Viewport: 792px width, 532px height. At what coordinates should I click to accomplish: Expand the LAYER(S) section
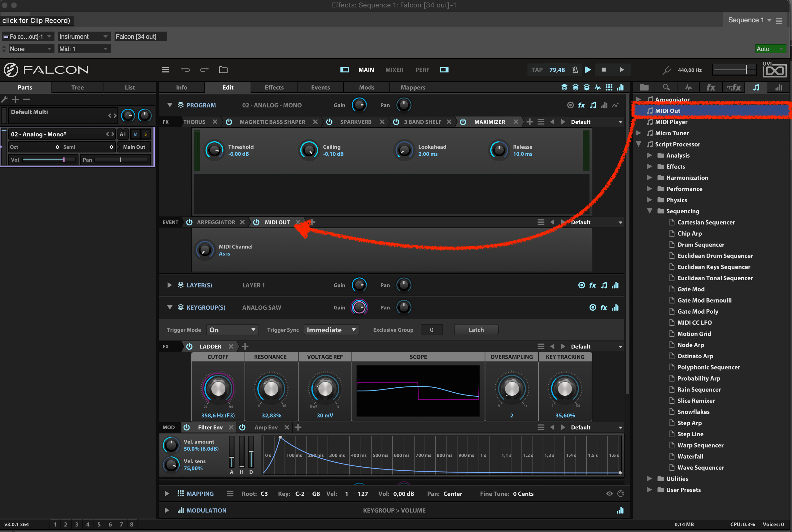pos(170,285)
